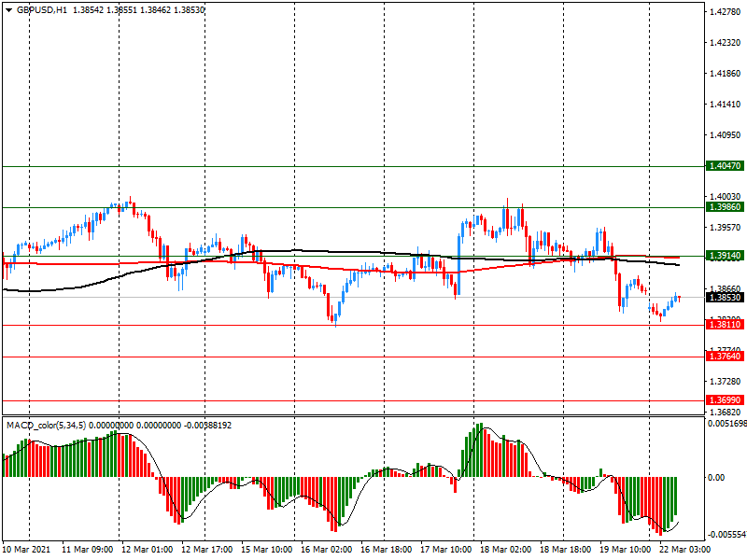
Task: Click the black current price tag 1.38530
Action: pos(725,297)
